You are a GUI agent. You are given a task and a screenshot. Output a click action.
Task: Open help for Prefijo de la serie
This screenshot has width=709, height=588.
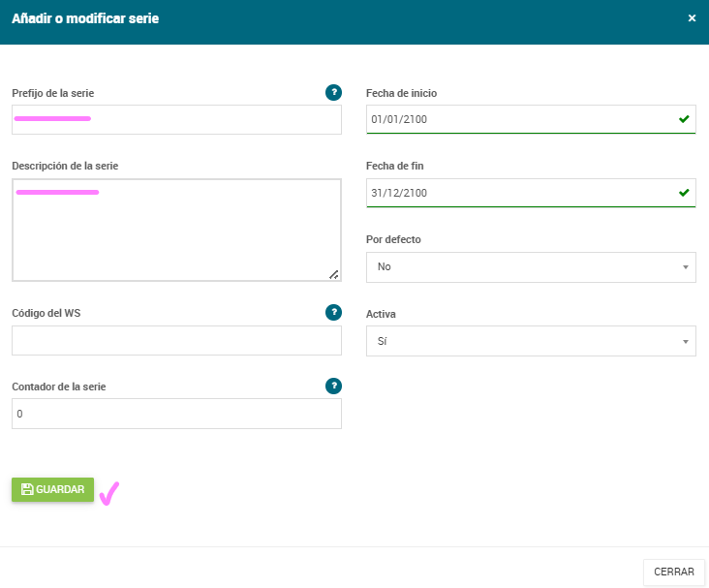point(334,92)
